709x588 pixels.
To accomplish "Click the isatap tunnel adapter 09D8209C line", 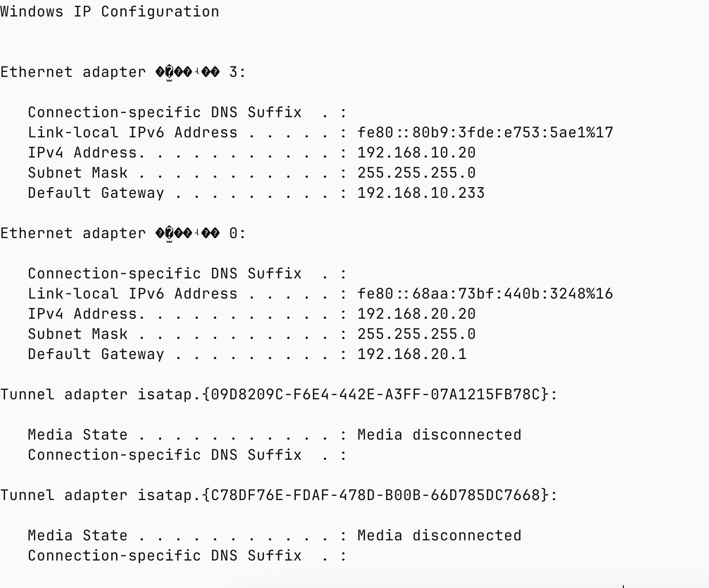I will 279,395.
